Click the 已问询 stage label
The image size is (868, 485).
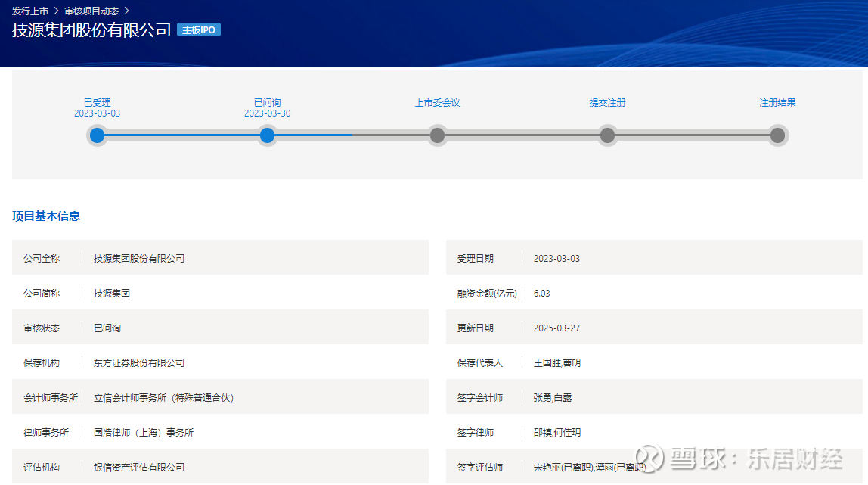click(x=268, y=102)
